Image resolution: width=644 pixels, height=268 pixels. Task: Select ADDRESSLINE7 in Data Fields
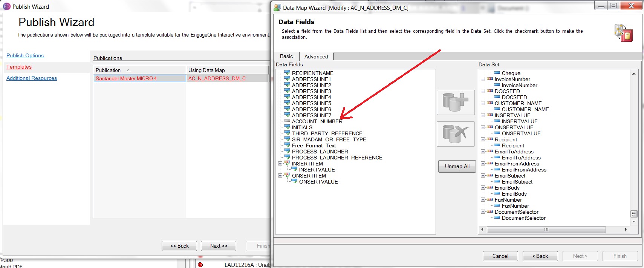312,115
